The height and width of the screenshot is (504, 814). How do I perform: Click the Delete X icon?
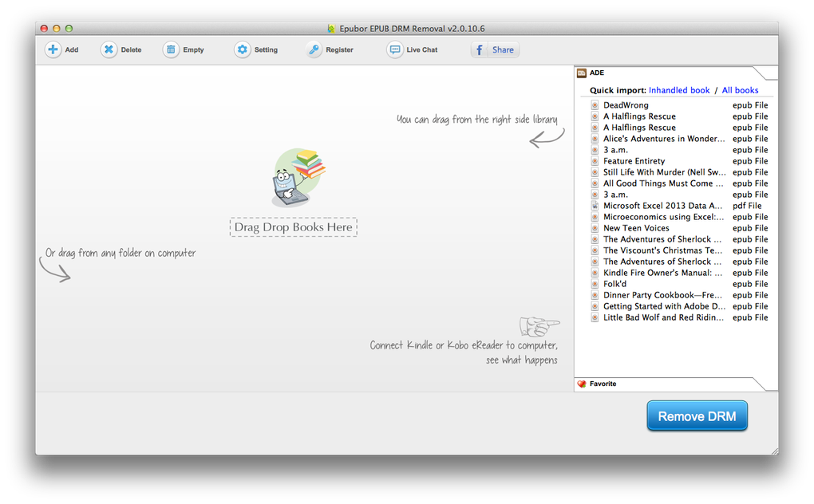tap(109, 49)
